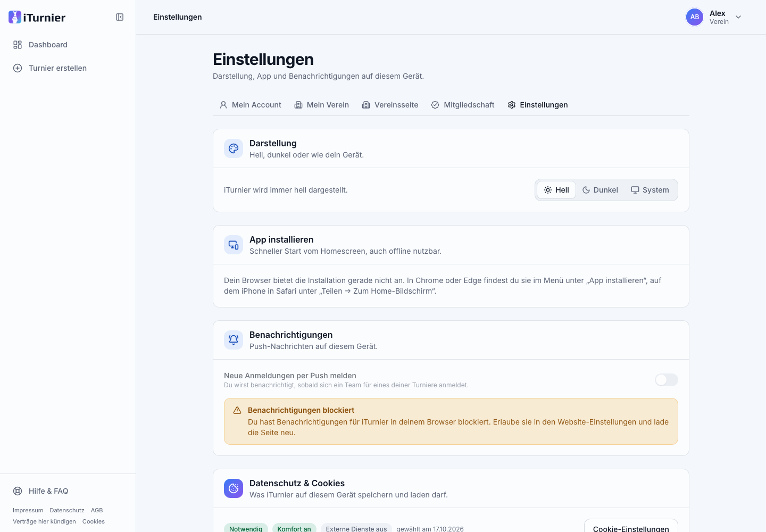Open the Vereinsseite tab

pos(390,105)
